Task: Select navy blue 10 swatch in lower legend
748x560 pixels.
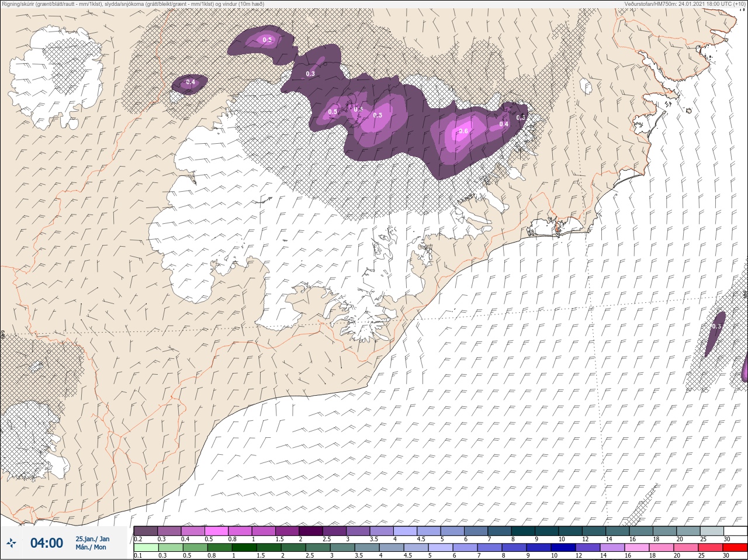Action: [563, 548]
